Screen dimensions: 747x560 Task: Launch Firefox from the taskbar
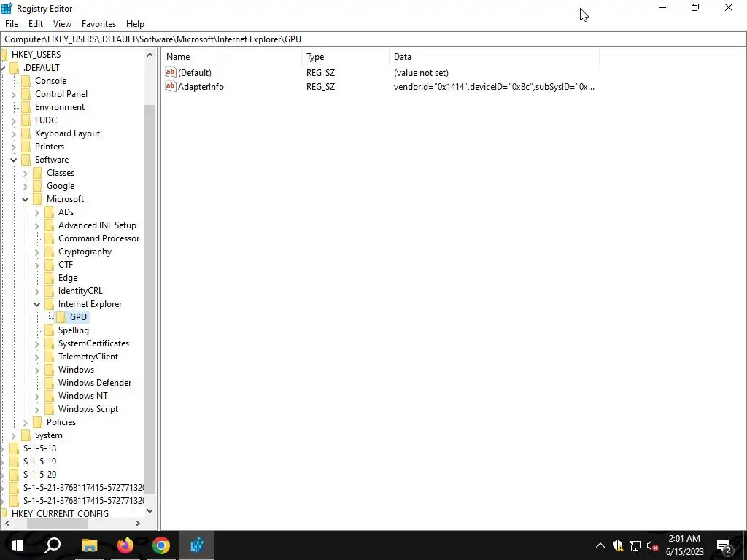coord(125,545)
